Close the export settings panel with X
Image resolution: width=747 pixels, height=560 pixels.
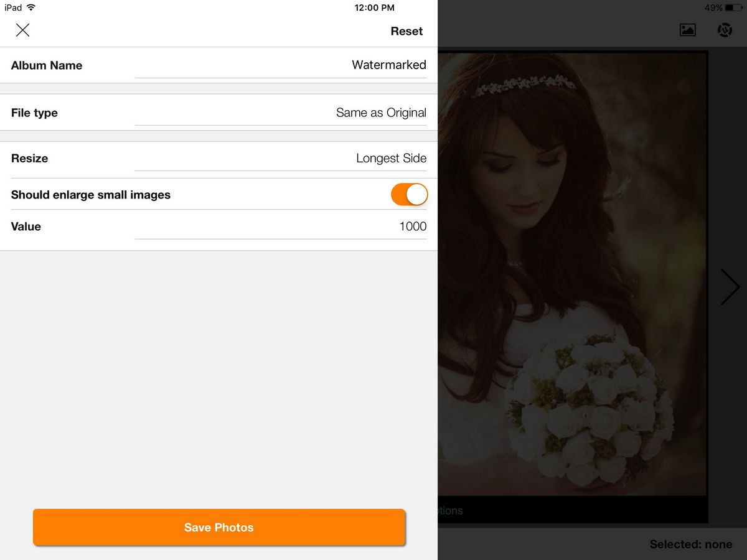23,30
